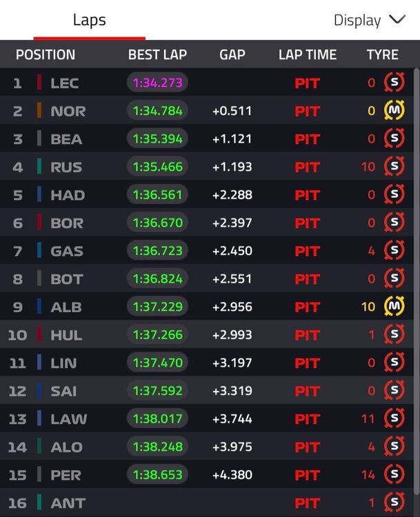This screenshot has height=517, width=420.
Task: Open the Display dropdown menu
Action: (369, 20)
